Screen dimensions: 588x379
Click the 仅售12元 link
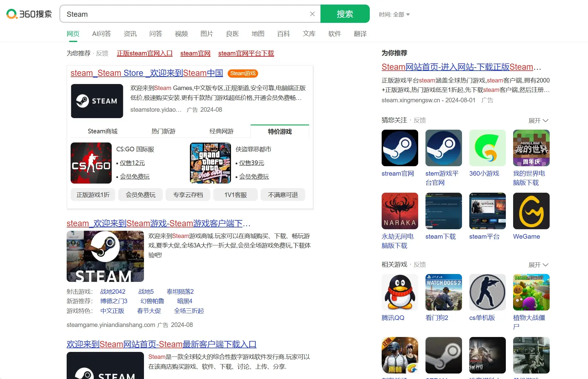(132, 163)
